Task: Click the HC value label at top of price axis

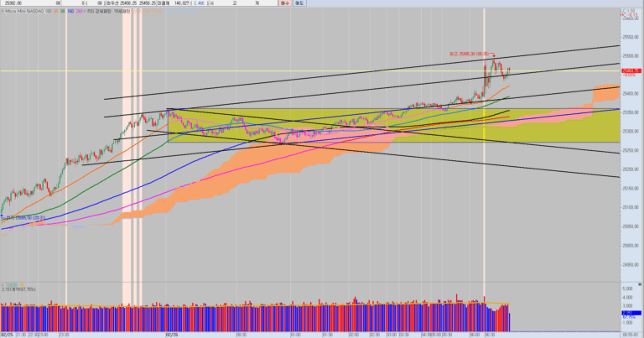Action: coord(629,15)
